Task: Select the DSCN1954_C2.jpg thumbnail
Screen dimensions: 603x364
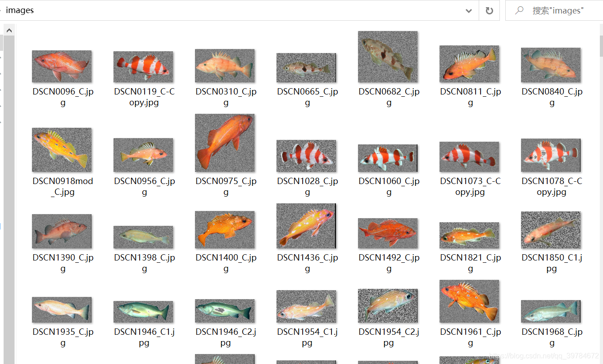Action: click(x=388, y=306)
